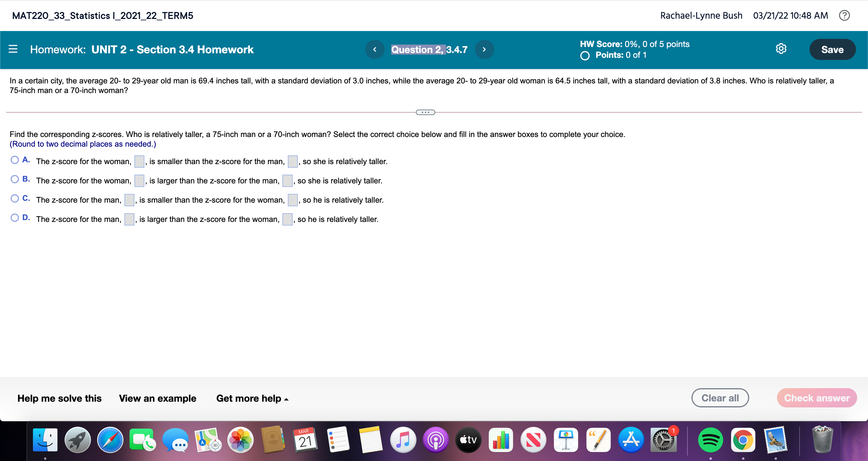The height and width of the screenshot is (461, 868).
Task: Click the Save button
Action: pyautogui.click(x=832, y=49)
